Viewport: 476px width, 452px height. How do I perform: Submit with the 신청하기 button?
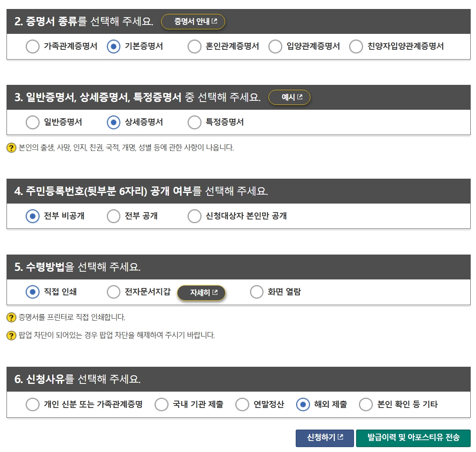point(325,438)
